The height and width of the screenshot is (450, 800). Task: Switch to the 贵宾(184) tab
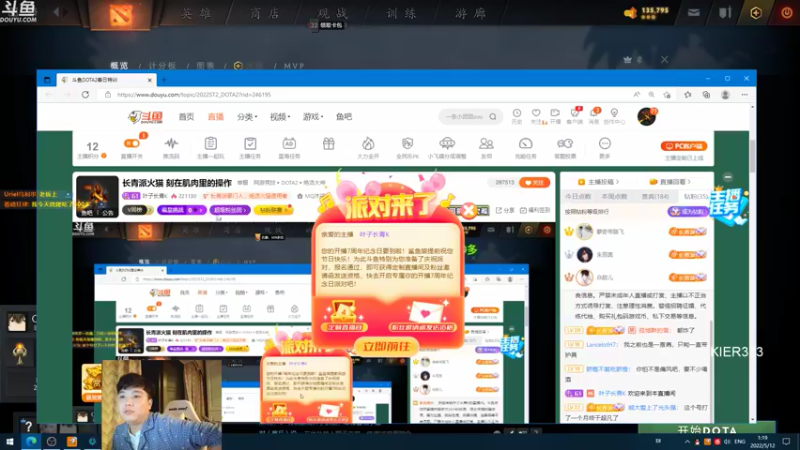[x=656, y=196]
